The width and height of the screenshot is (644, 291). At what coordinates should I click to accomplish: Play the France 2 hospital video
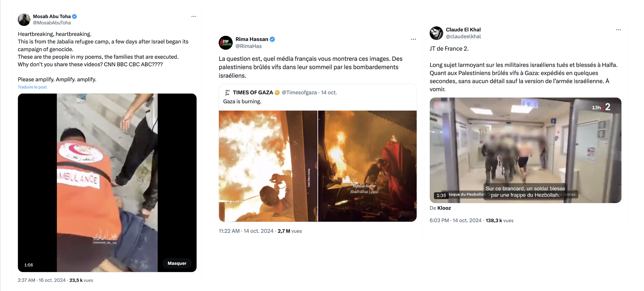click(525, 150)
